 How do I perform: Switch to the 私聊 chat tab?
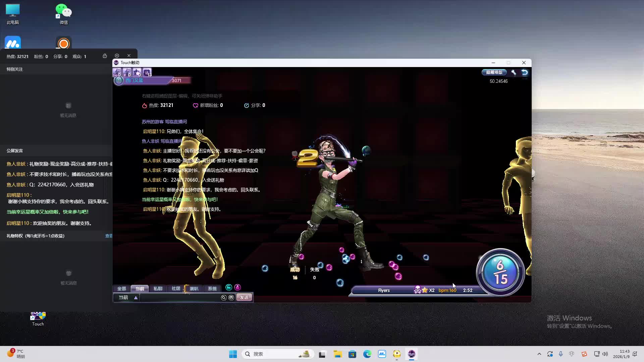point(158,289)
